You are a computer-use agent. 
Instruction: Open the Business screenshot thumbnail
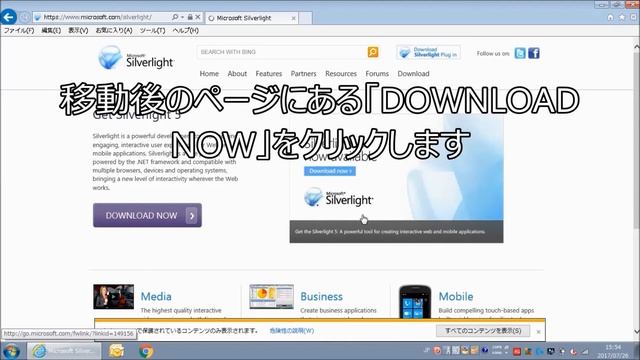click(x=271, y=297)
